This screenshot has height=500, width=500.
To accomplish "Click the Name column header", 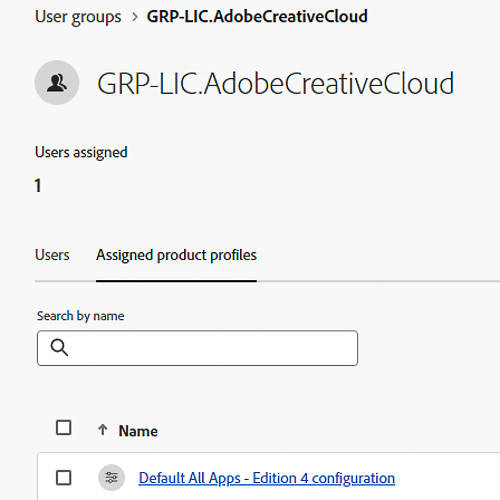I will tap(138, 431).
